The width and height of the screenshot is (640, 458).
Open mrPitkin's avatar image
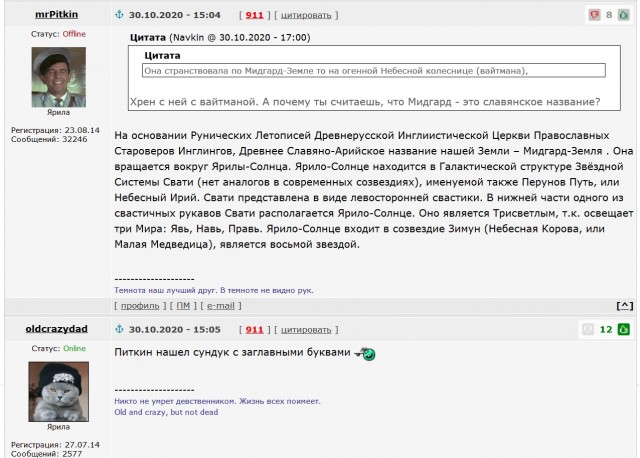[59, 77]
